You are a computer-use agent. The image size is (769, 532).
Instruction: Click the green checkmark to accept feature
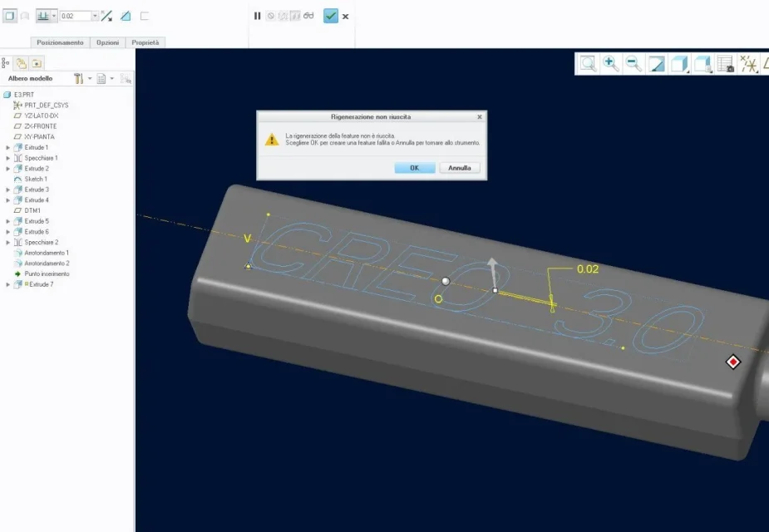[331, 16]
